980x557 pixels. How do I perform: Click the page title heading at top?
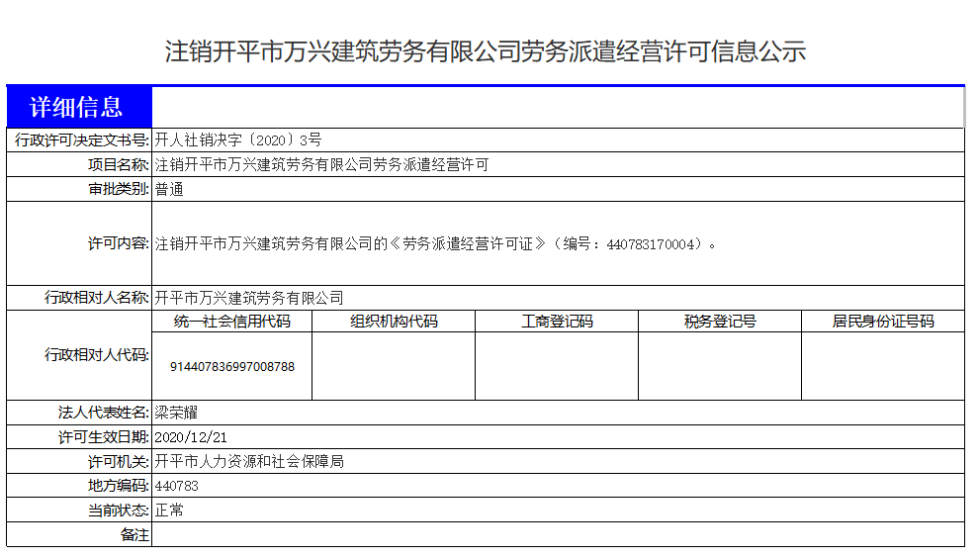pos(486,52)
